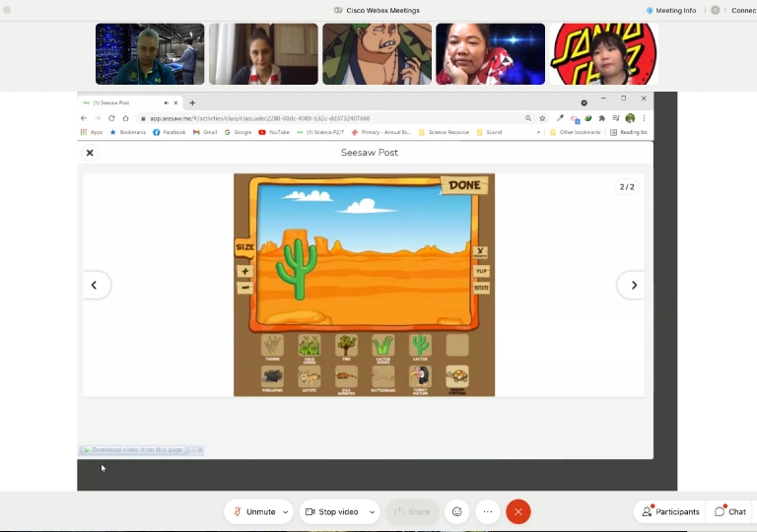Select the Turkey Vulture animal tile

(x=421, y=376)
